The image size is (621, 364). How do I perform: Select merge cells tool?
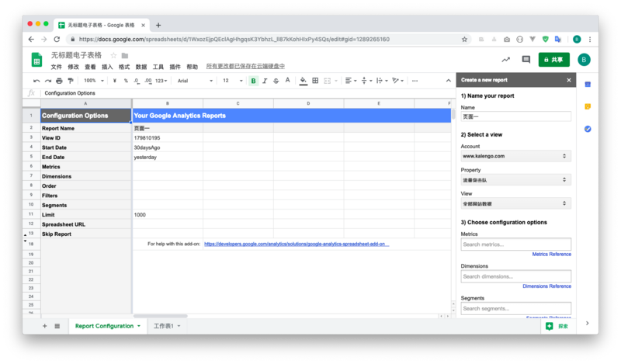(x=327, y=81)
